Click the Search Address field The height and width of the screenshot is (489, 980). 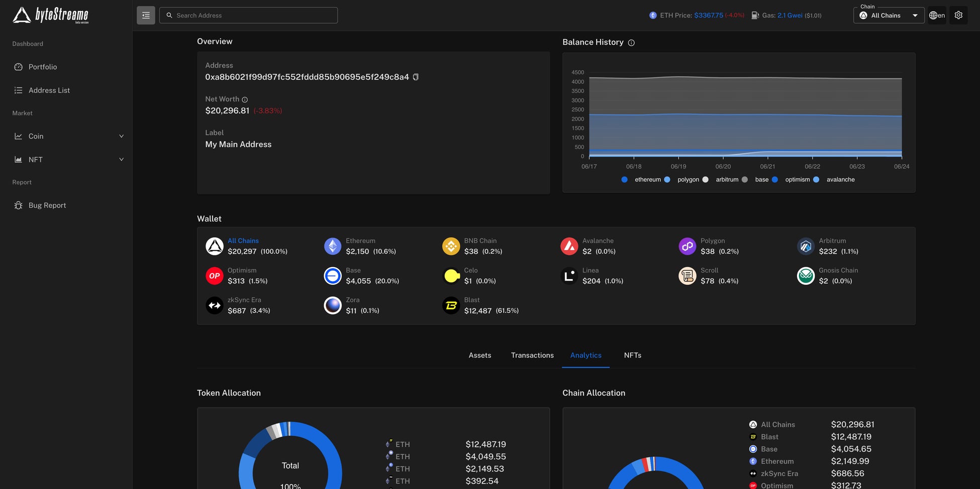point(248,15)
